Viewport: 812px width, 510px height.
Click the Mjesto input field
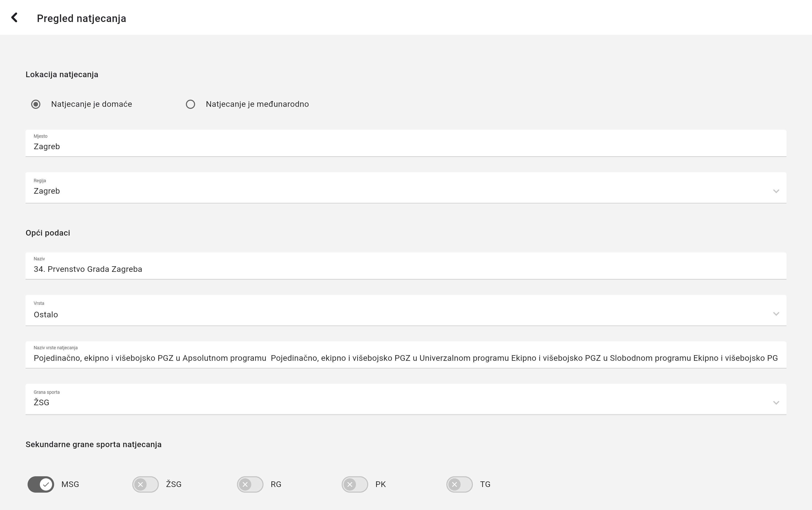coord(405,146)
